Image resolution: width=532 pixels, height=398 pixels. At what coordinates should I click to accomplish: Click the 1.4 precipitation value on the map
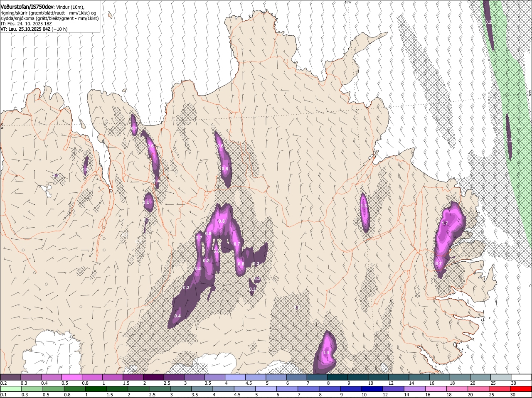click(x=326, y=352)
